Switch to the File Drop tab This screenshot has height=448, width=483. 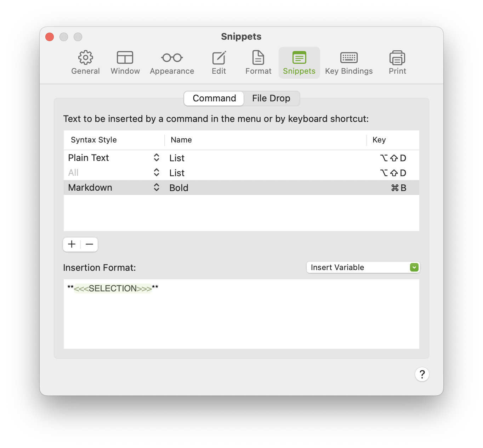pyautogui.click(x=271, y=98)
